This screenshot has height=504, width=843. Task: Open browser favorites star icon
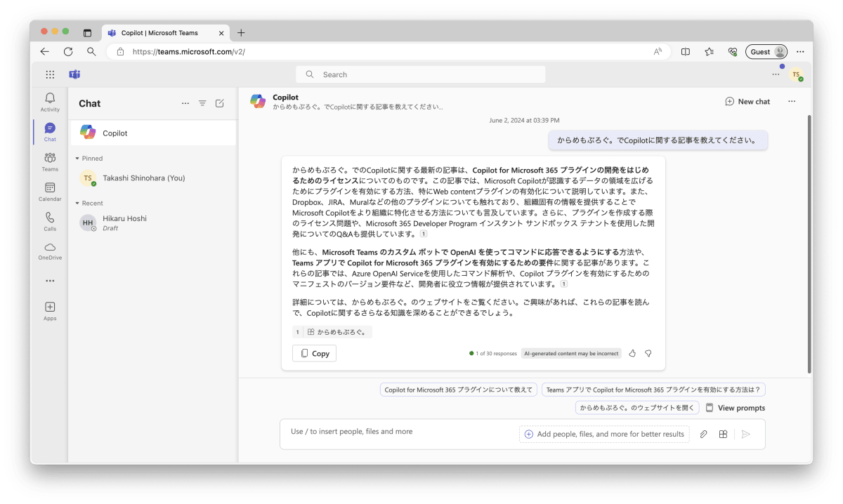pos(709,51)
